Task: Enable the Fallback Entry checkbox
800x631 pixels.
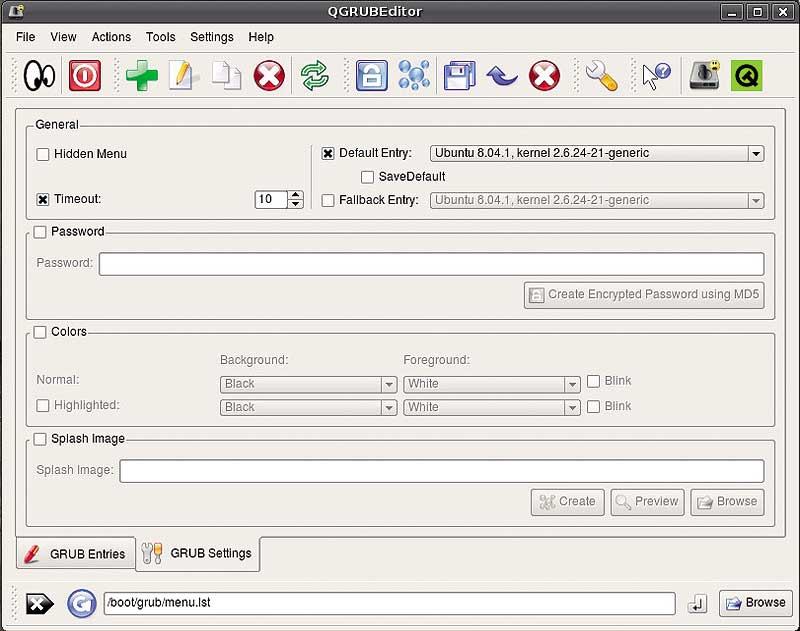Action: (x=328, y=200)
